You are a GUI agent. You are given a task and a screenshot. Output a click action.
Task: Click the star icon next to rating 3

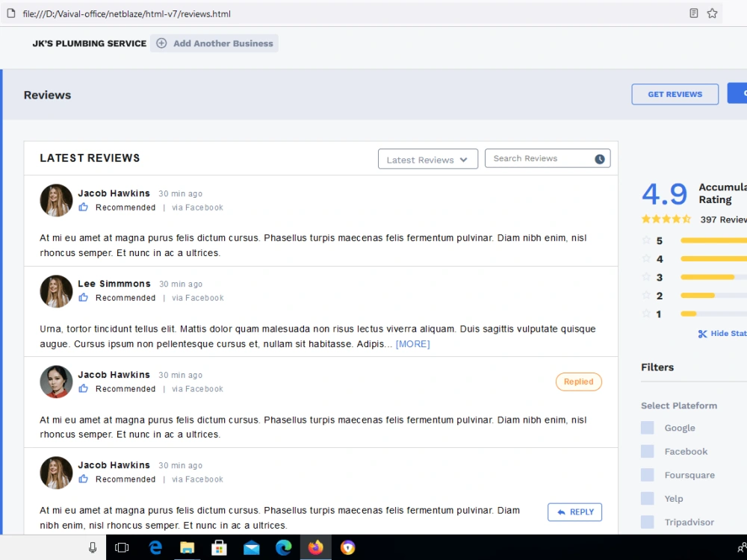pos(646,277)
